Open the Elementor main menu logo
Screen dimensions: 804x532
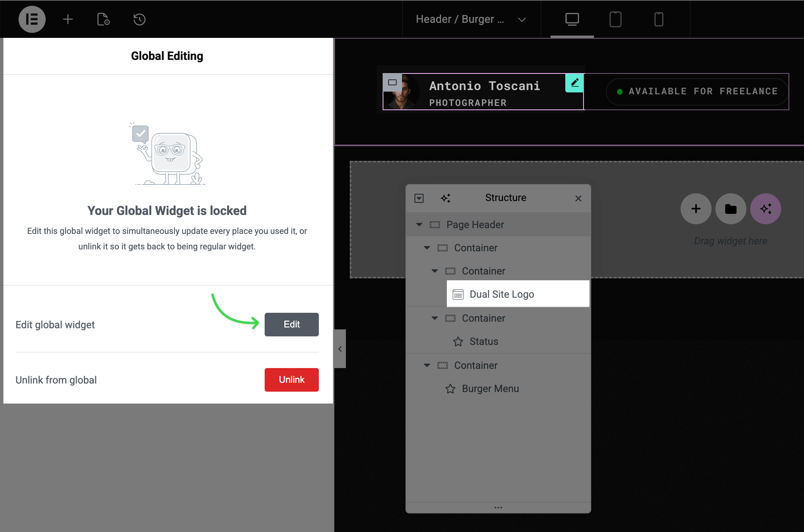[x=32, y=19]
